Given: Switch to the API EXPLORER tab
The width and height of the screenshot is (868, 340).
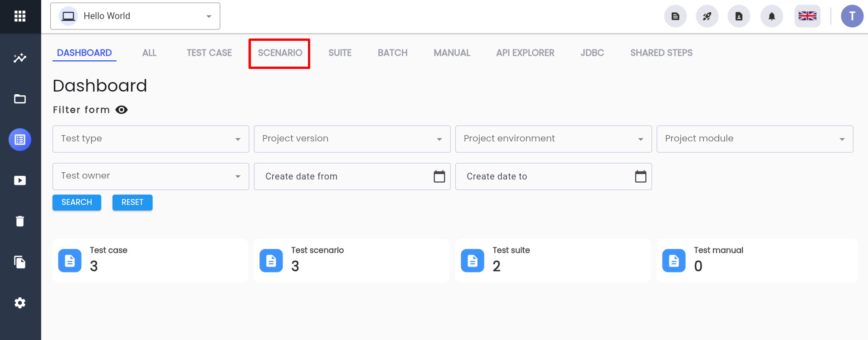Looking at the screenshot, I should [525, 53].
